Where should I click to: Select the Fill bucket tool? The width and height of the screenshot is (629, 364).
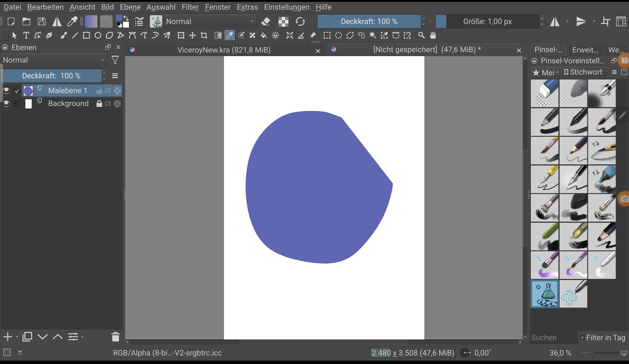264,35
